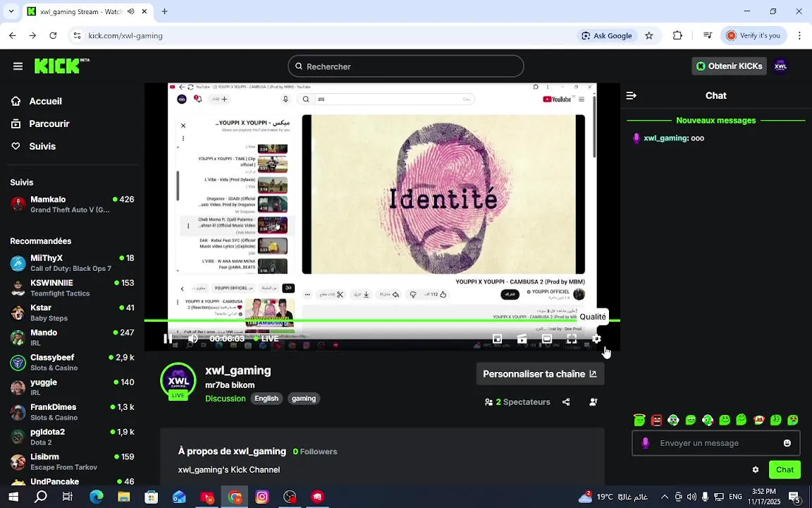Click Obtenir KICKs button
This screenshot has height=508, width=812.
[729, 66]
